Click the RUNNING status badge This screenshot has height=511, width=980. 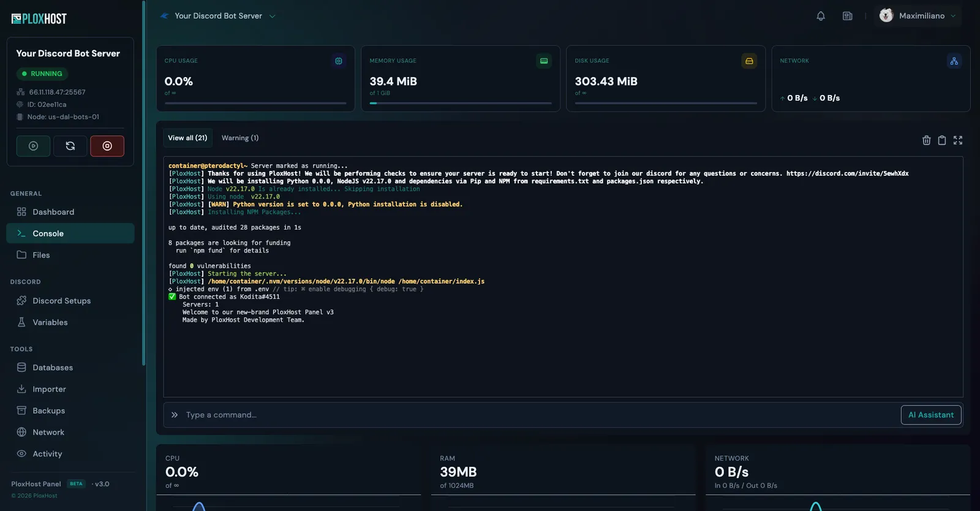click(x=42, y=74)
